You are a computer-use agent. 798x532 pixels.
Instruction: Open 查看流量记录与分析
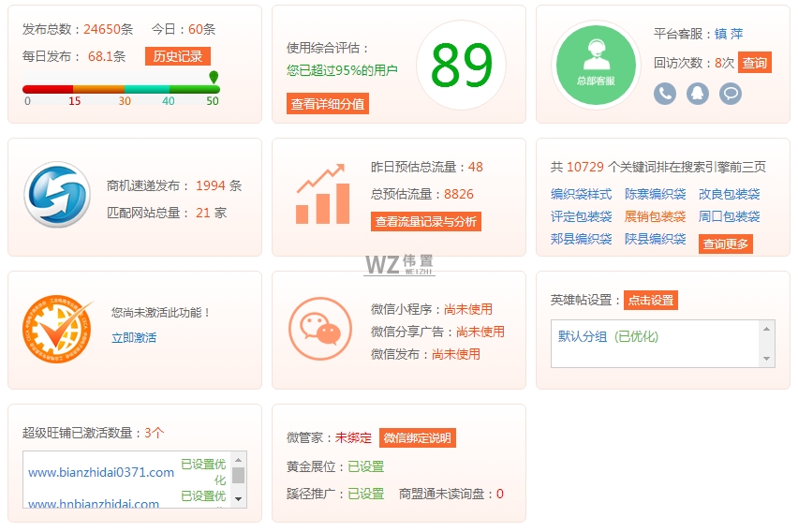point(426,221)
